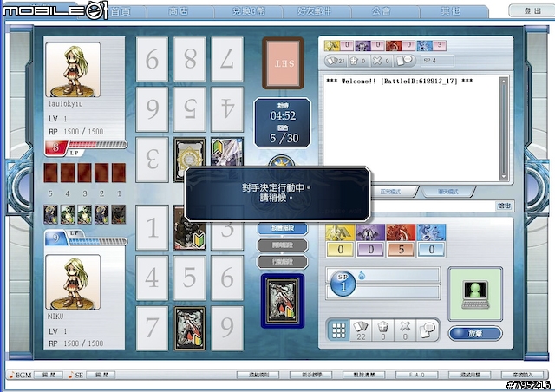
Task: Click the opponent avatar lauiokyiu
Action: tap(73, 69)
